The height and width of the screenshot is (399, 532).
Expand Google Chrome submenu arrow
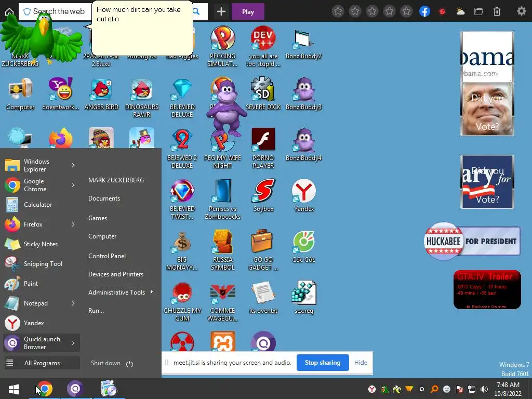tap(73, 185)
